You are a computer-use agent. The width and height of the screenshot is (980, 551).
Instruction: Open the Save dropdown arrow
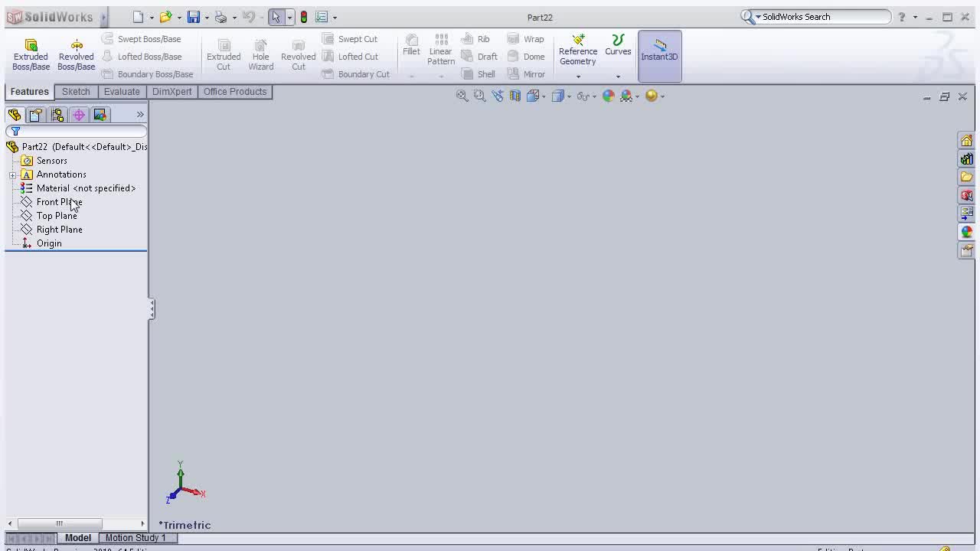coord(207,18)
